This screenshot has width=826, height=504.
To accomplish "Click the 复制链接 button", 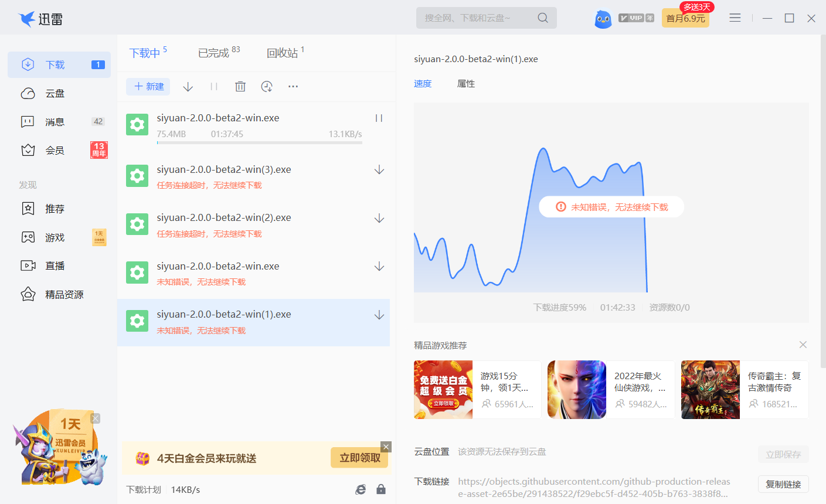I will point(783,484).
